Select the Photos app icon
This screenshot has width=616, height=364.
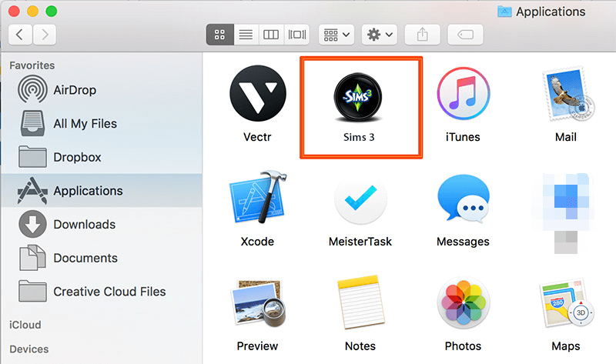pos(464,303)
